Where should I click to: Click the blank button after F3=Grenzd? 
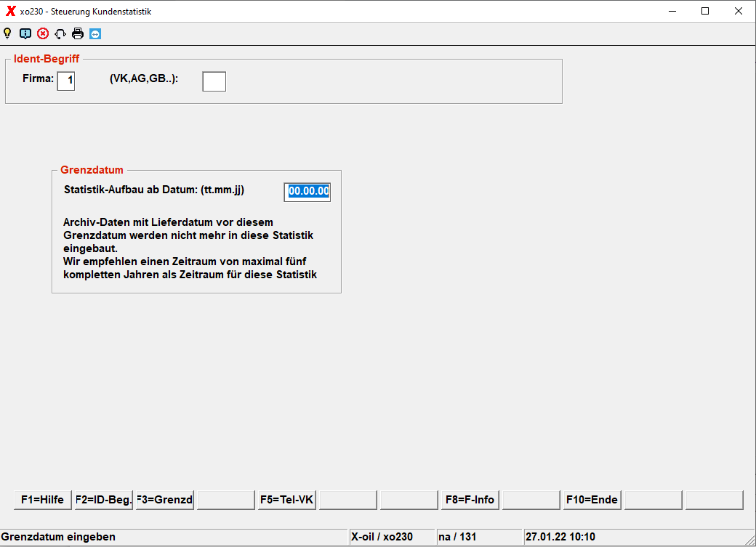(225, 500)
